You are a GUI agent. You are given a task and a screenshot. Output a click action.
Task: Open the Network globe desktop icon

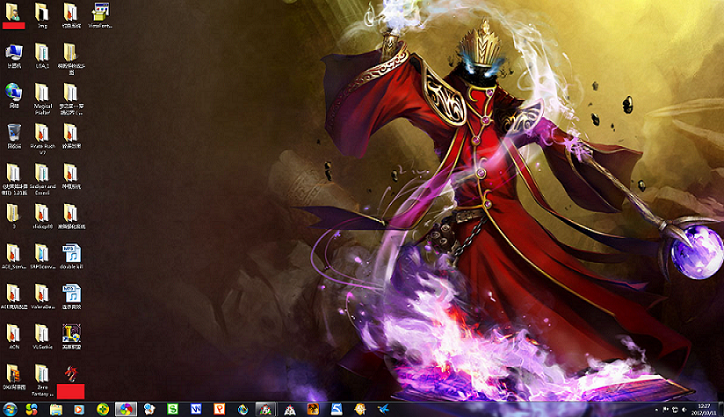(14, 96)
